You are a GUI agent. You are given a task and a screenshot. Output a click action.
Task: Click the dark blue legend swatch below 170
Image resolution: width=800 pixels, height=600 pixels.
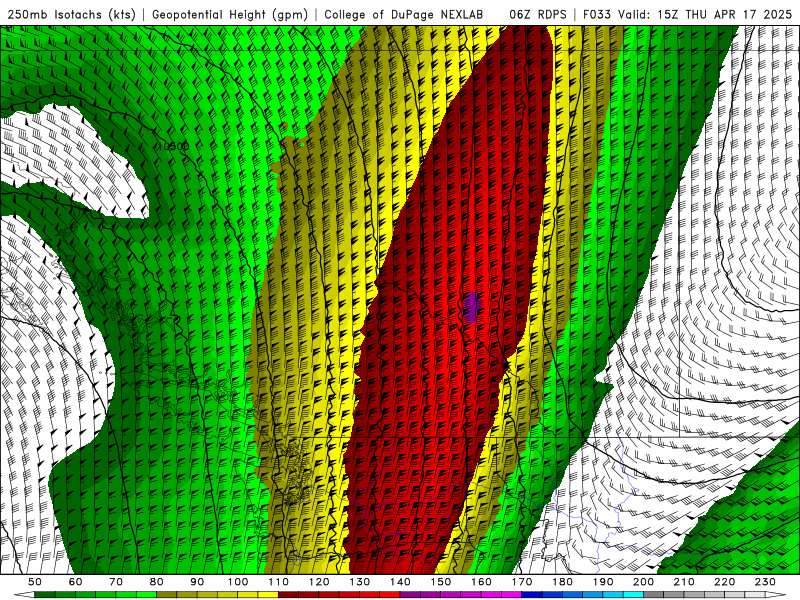(x=532, y=595)
